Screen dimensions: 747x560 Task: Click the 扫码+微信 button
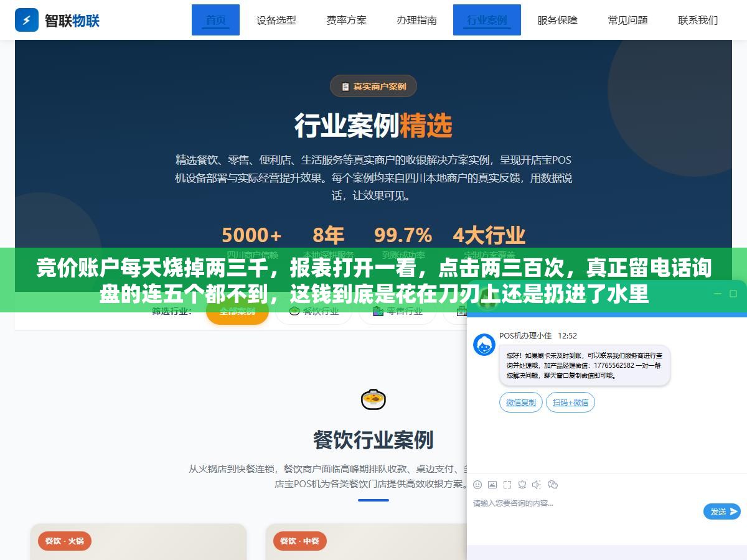[x=571, y=403]
